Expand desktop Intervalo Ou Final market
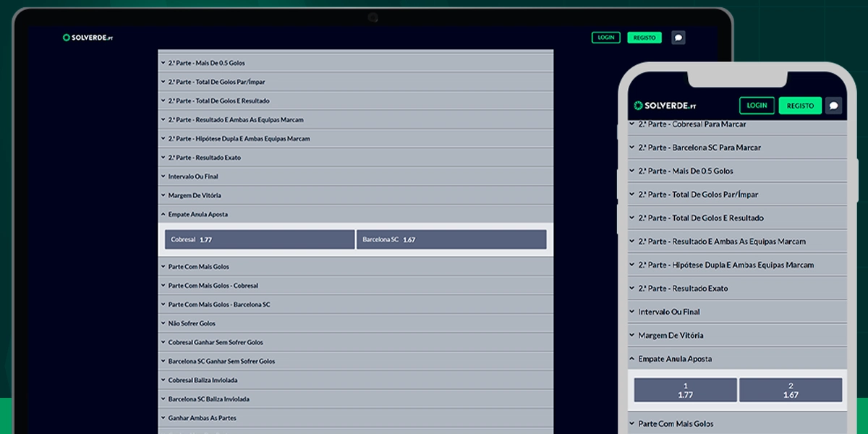Viewport: 868px width, 434px height. tap(192, 176)
